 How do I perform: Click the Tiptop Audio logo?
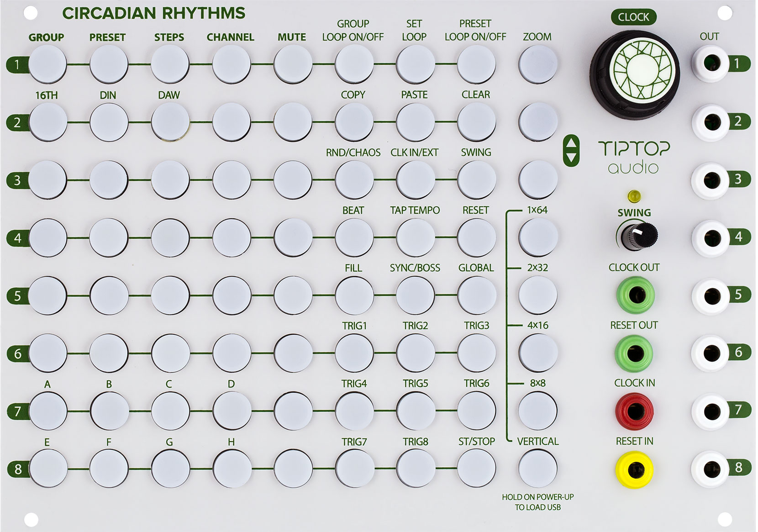[x=634, y=158]
